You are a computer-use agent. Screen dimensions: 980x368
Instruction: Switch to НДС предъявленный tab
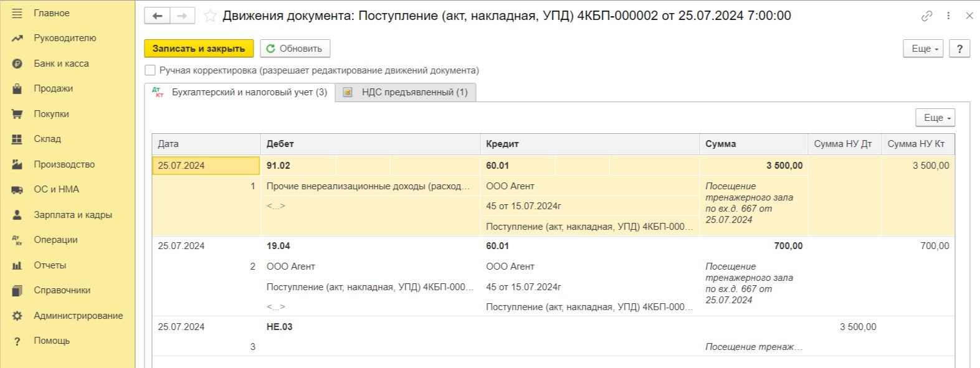[x=406, y=92]
